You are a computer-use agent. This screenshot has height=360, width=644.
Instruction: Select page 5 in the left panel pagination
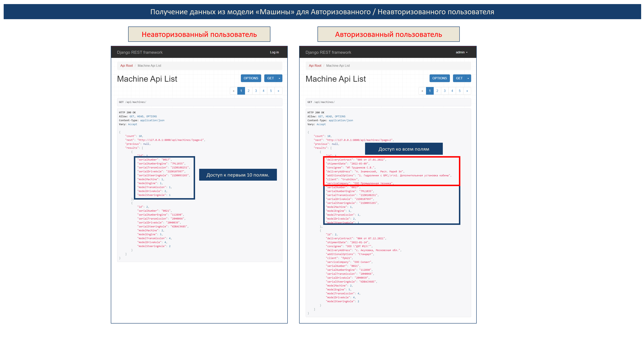pos(271,91)
